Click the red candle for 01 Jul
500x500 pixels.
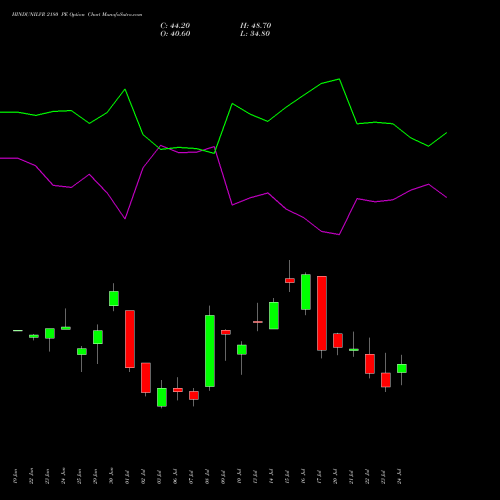coord(130,339)
